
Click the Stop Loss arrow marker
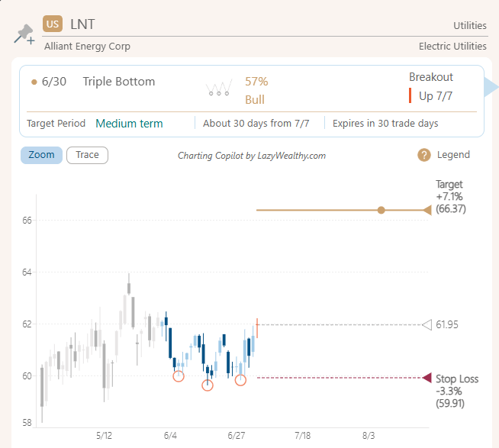[x=427, y=377]
